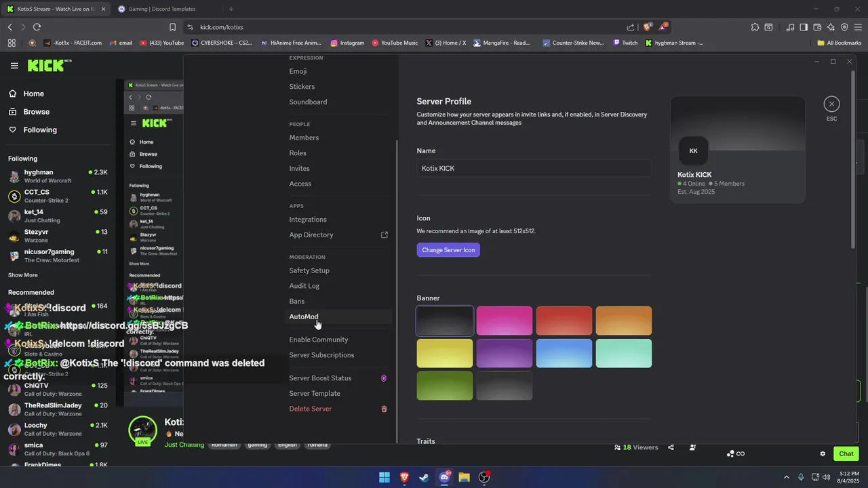Screen dimensions: 868x488
Task: Open App Directory external link icon
Action: 384,235
